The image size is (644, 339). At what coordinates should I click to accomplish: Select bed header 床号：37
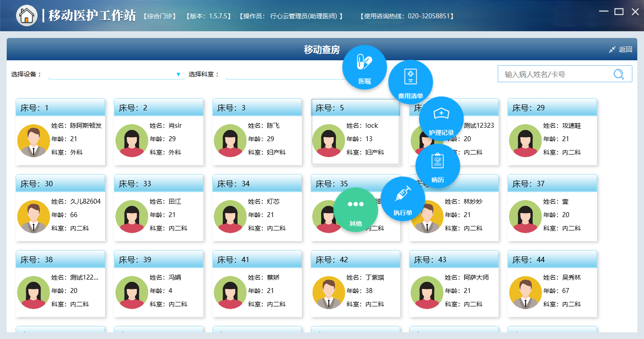point(552,183)
